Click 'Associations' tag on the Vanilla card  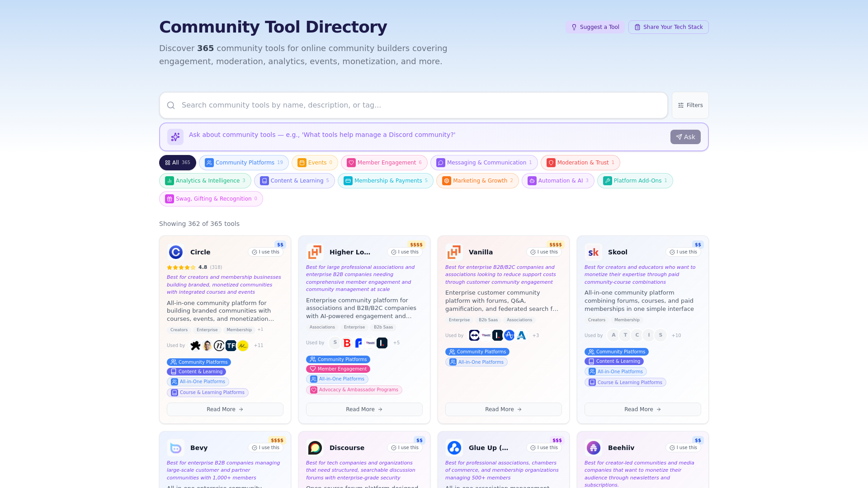click(519, 320)
